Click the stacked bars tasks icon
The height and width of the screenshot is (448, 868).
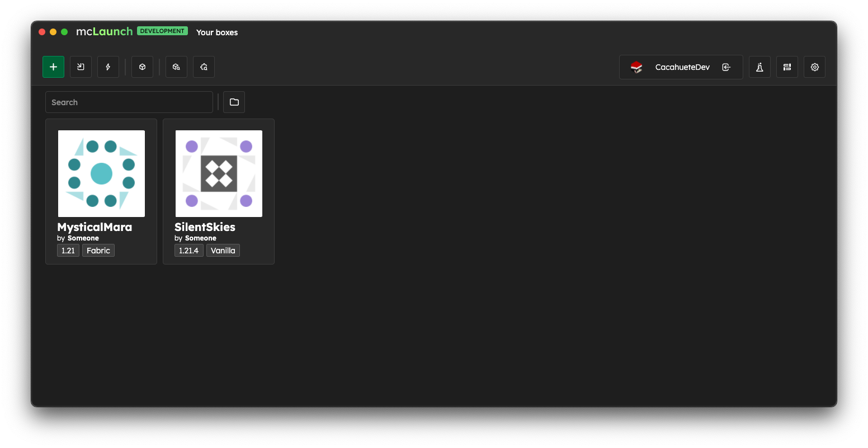(787, 67)
